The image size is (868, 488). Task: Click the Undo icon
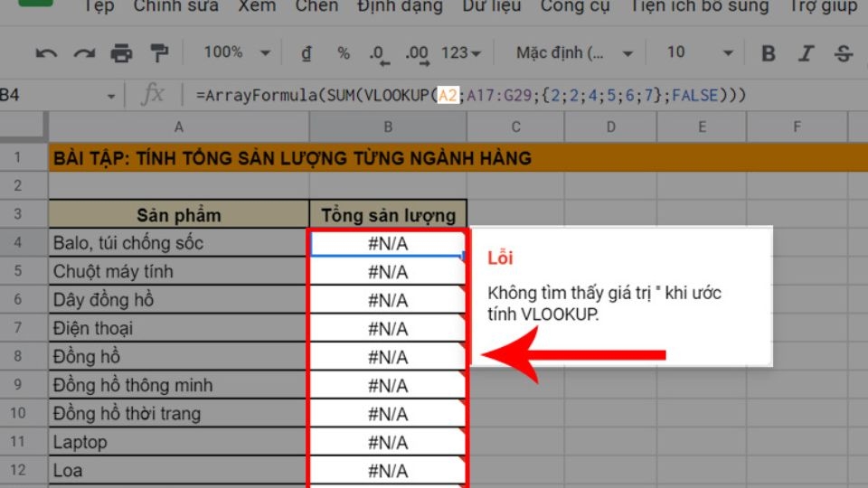46,53
